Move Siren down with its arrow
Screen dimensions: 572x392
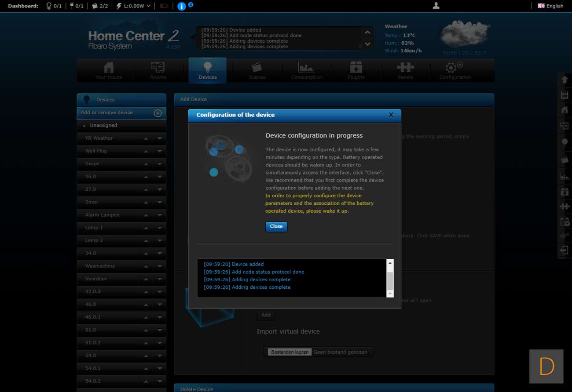click(x=159, y=202)
